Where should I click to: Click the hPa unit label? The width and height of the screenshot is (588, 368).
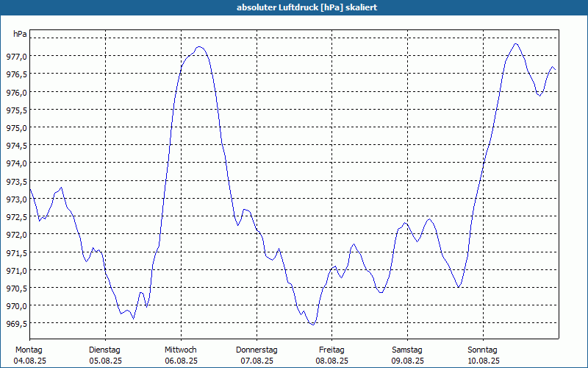click(20, 34)
